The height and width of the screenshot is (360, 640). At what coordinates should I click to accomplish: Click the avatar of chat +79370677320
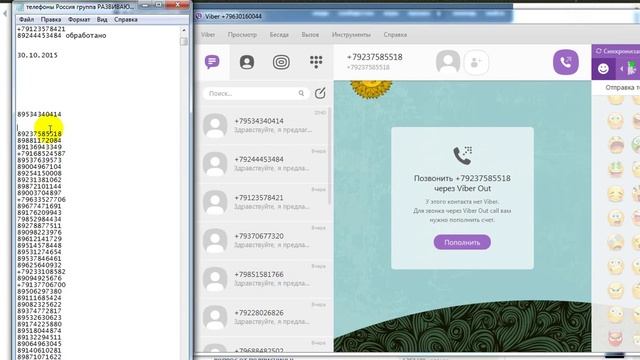pos(215,240)
